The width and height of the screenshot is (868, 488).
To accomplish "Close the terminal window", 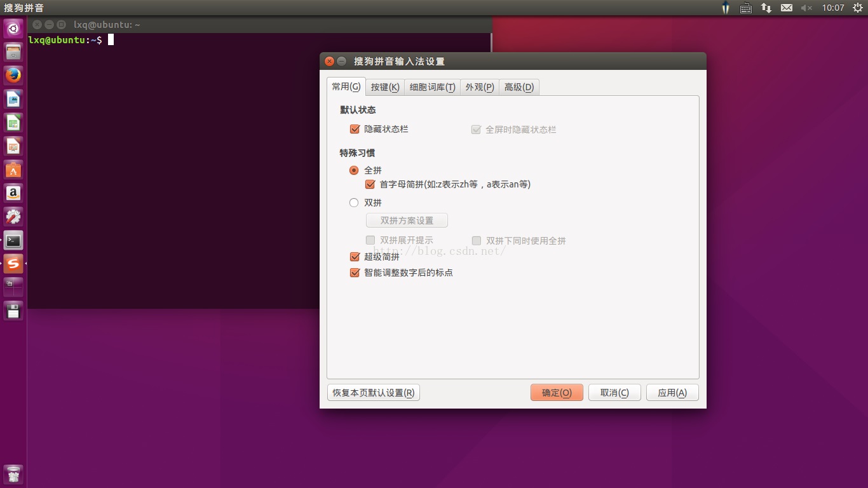I will pyautogui.click(x=37, y=25).
